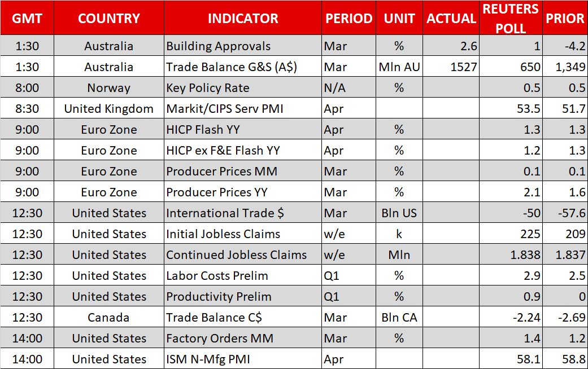Select the COUNTRY column header
588x369 pixels.
[x=109, y=19]
